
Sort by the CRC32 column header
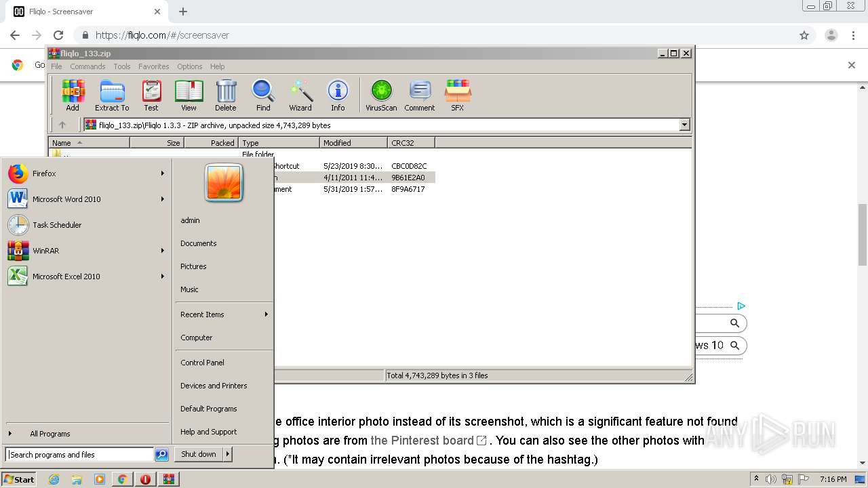click(411, 143)
